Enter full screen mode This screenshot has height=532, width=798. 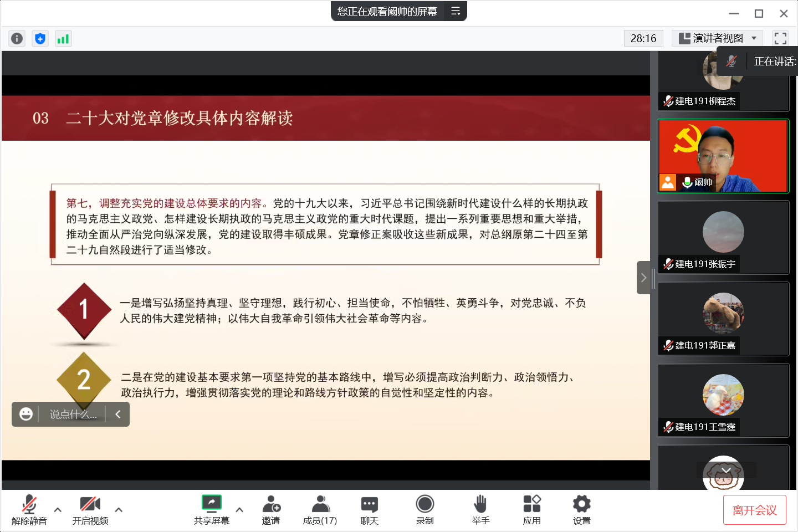[780, 38]
